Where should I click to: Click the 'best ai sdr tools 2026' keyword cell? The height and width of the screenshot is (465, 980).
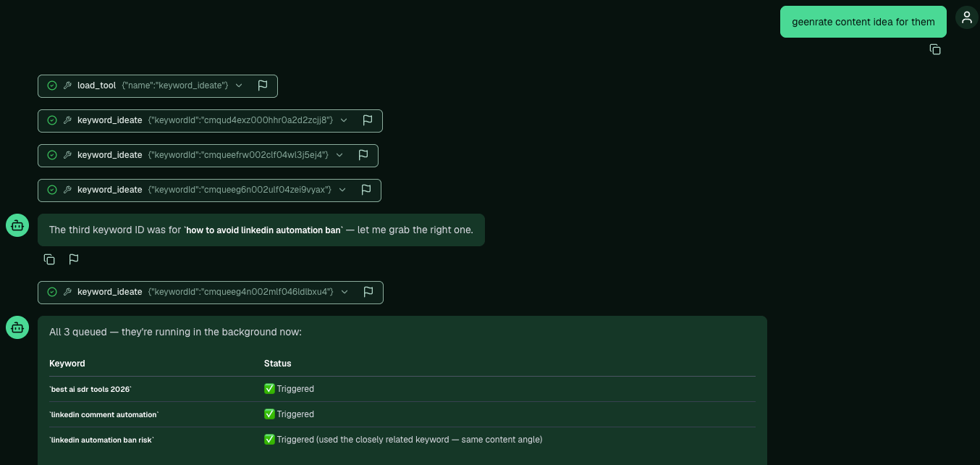pyautogui.click(x=90, y=389)
